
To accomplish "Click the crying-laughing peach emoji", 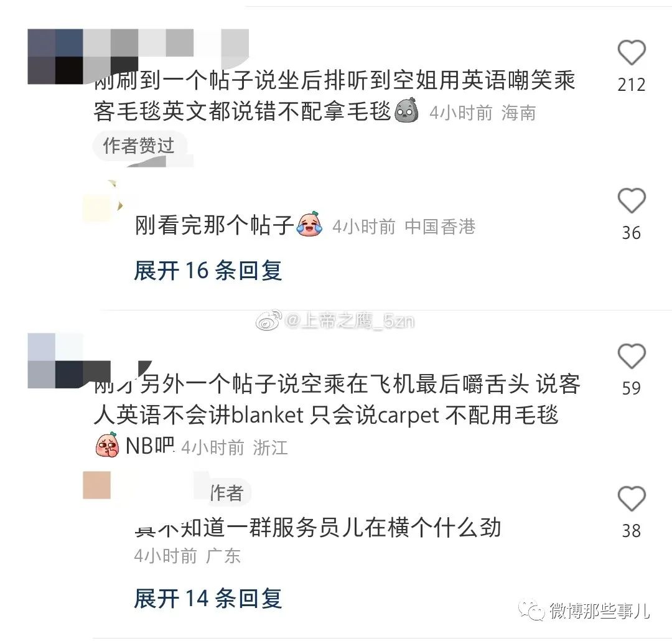I will coord(310,224).
